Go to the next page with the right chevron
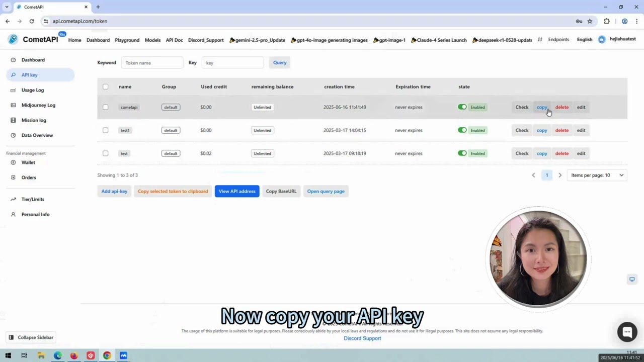The image size is (644, 362). point(560,175)
